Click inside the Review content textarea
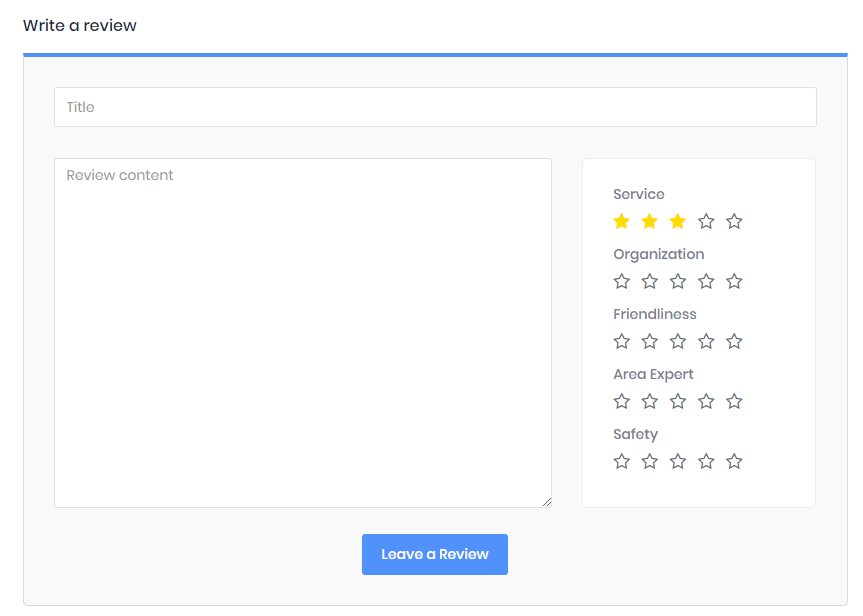863x616 pixels. pos(302,332)
